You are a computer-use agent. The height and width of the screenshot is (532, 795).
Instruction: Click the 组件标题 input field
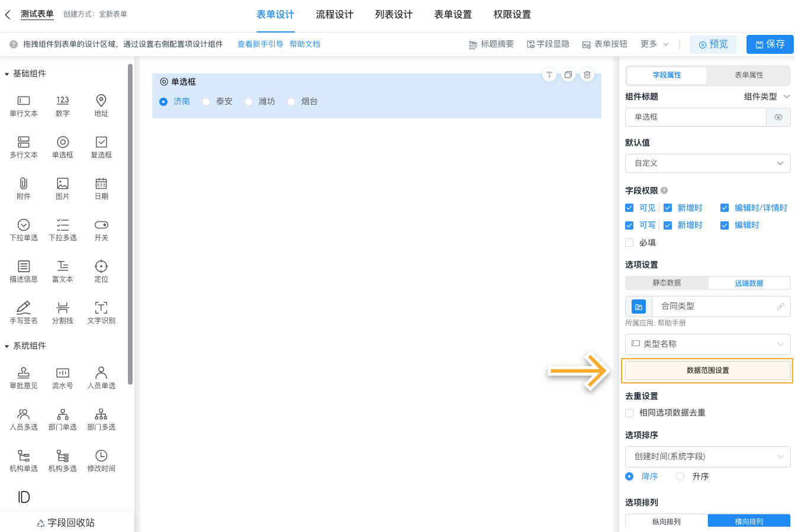pos(696,117)
